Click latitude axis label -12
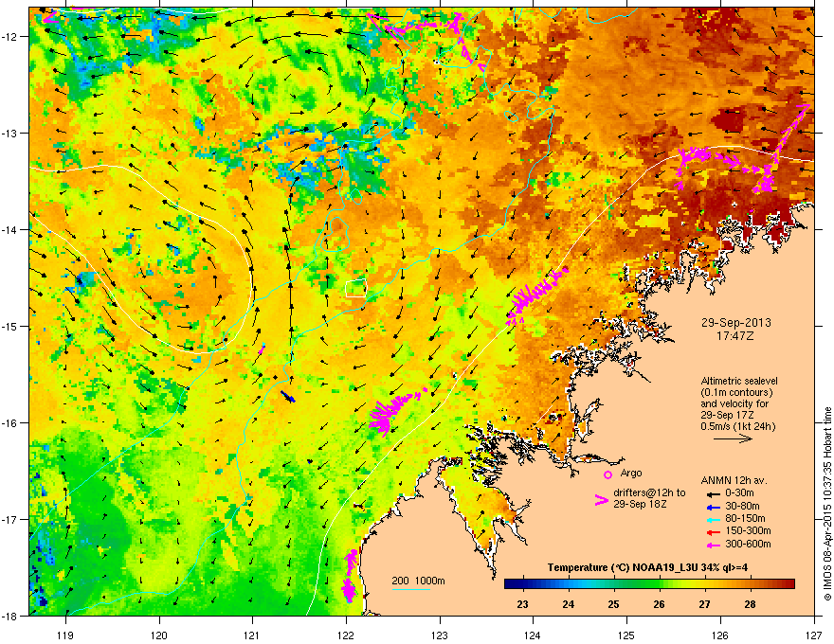This screenshot has height=644, width=834. (x=10, y=36)
